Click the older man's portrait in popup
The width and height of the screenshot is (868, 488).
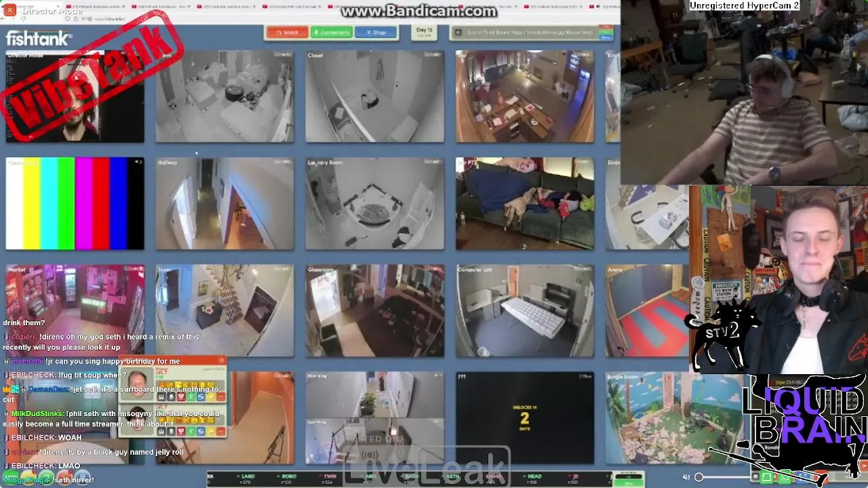(137, 384)
